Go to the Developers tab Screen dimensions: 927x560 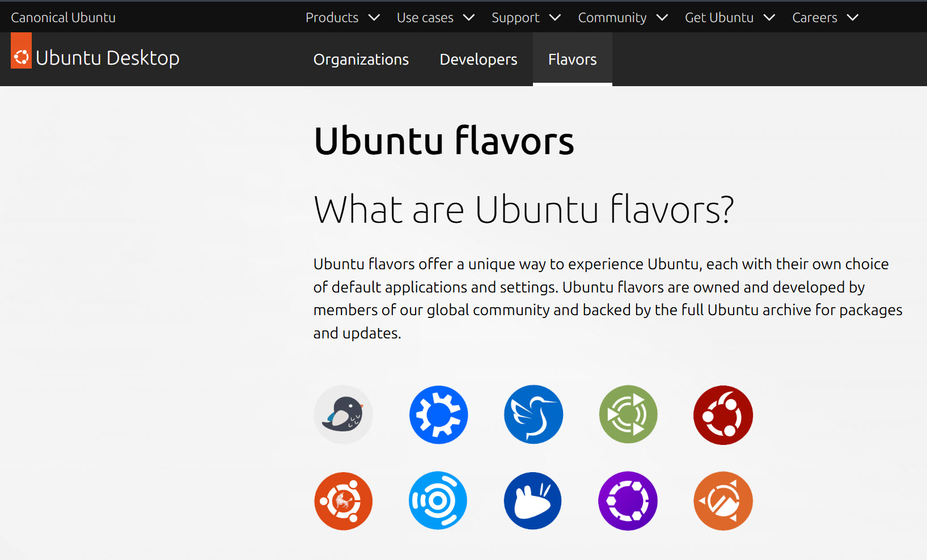click(x=479, y=60)
